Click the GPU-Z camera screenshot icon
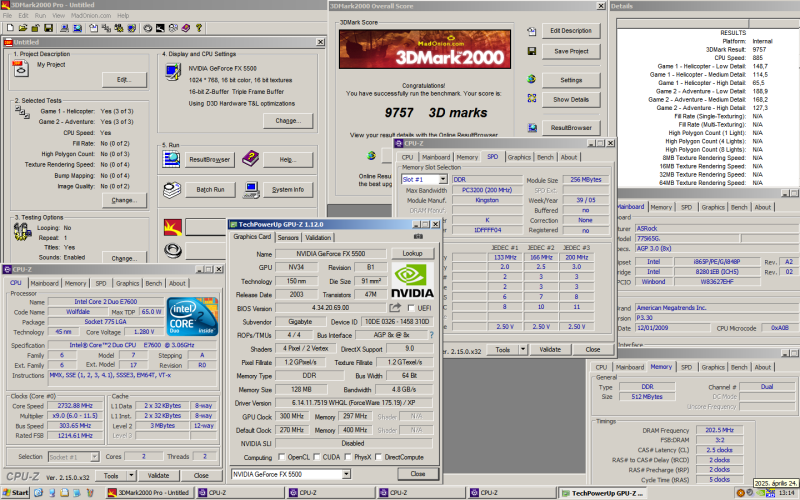The image size is (800, 500). point(418,237)
